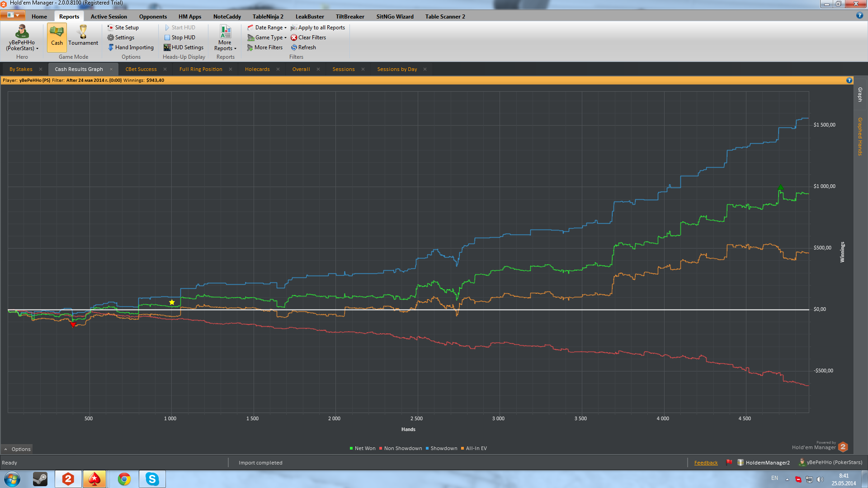
Task: Switch to the Home ribbon tab
Action: 39,17
